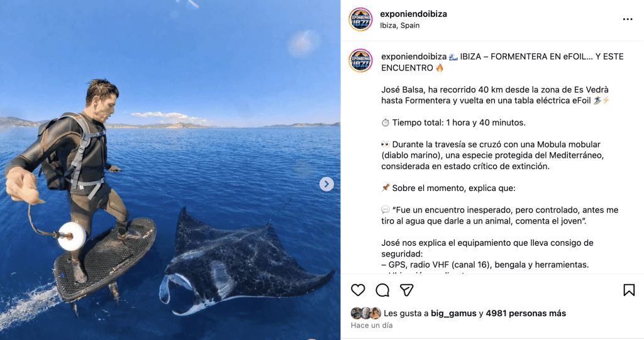Click the manta ray in the photo
The width and height of the screenshot is (644, 340).
pos(242,263)
